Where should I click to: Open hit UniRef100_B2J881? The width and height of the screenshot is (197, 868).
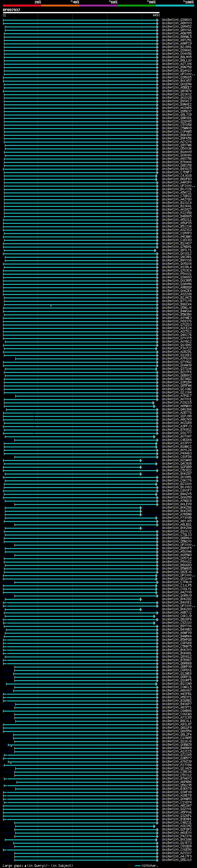(177, 47)
